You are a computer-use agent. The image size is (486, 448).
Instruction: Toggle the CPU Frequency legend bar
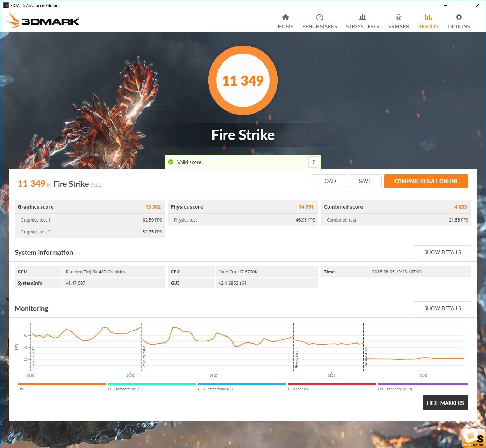tap(423, 385)
